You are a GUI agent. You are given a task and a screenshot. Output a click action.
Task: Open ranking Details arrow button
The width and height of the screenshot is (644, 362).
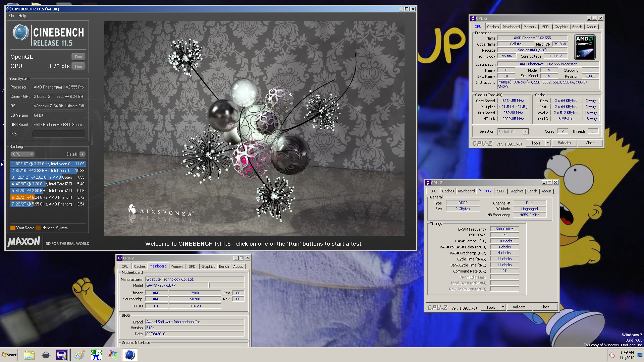point(83,154)
